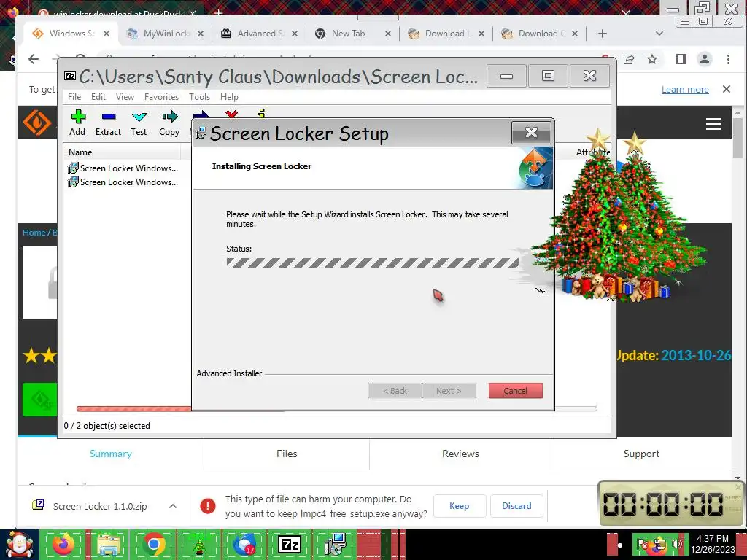Click the Learn more link

pyautogui.click(x=685, y=90)
